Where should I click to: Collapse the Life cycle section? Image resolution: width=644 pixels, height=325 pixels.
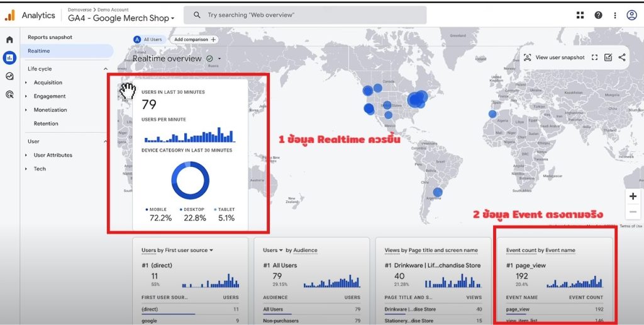pos(106,69)
